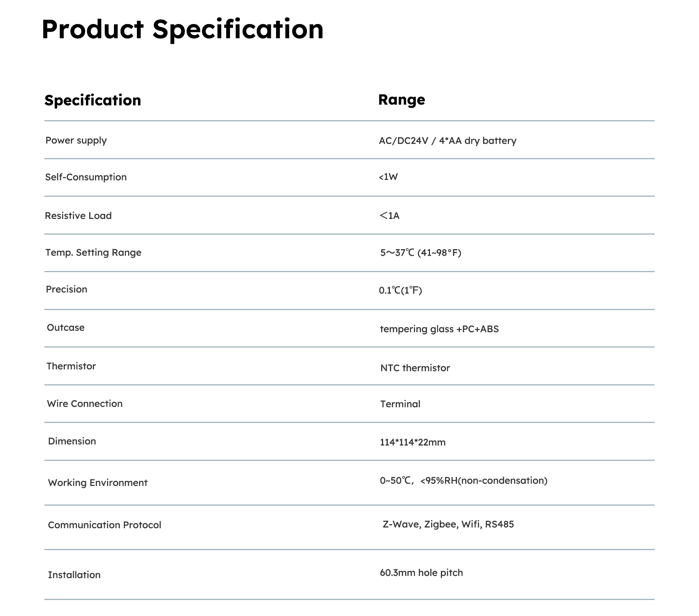This screenshot has width=699, height=616.
Task: Select the Wire Connection label
Action: pos(85,404)
